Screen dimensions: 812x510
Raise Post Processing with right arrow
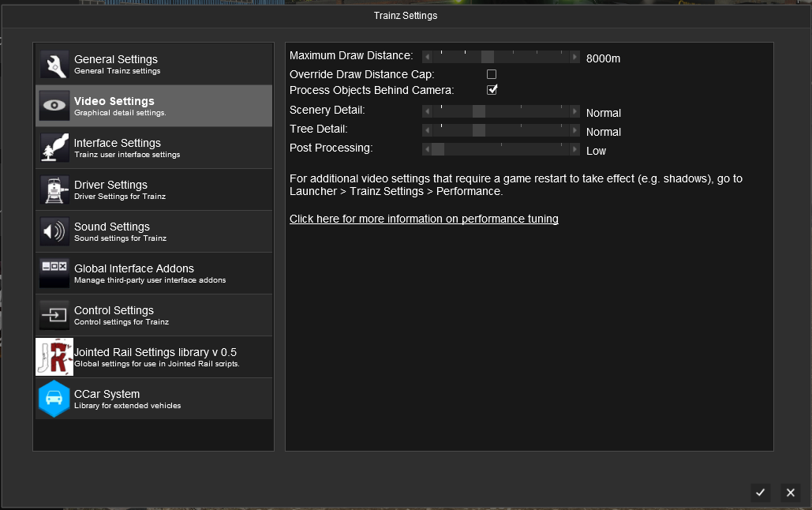coord(574,149)
